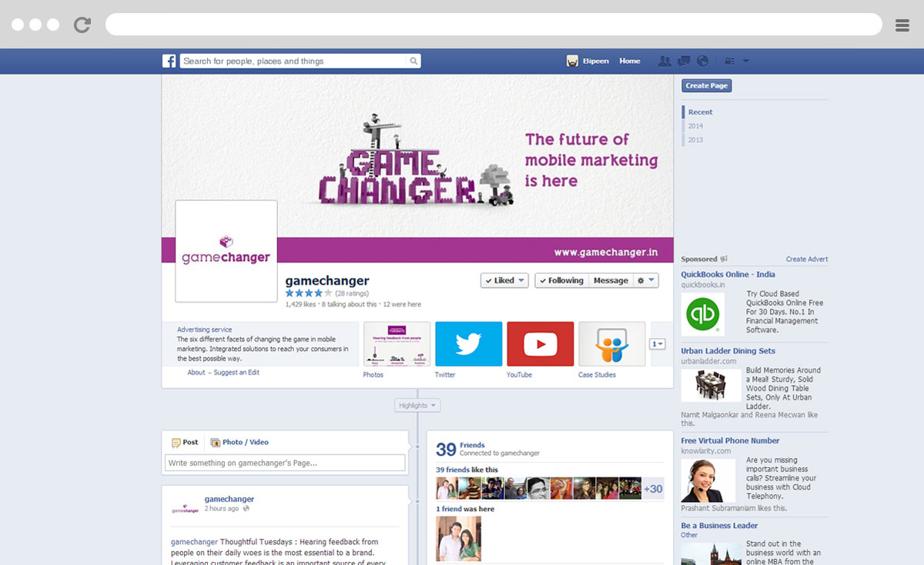Open the Twitter app tile
The width and height of the screenshot is (924, 565).
click(x=468, y=343)
